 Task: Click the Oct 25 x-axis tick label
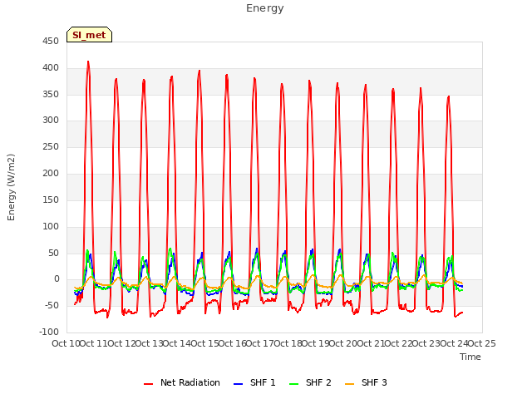click(482, 343)
